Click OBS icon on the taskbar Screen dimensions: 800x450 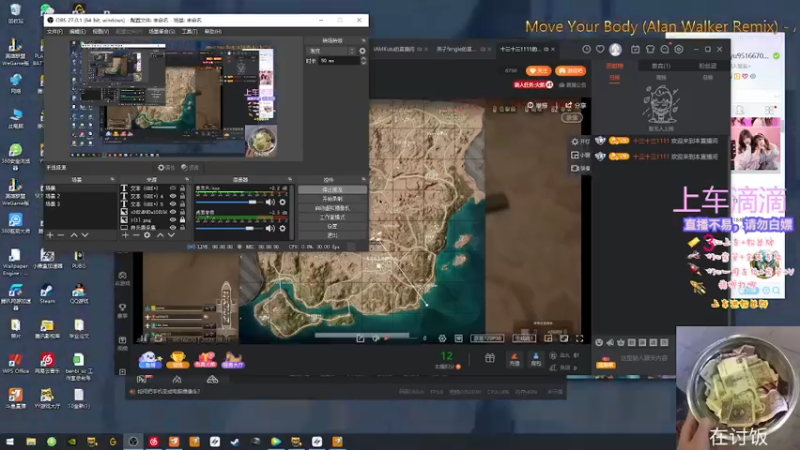[133, 441]
